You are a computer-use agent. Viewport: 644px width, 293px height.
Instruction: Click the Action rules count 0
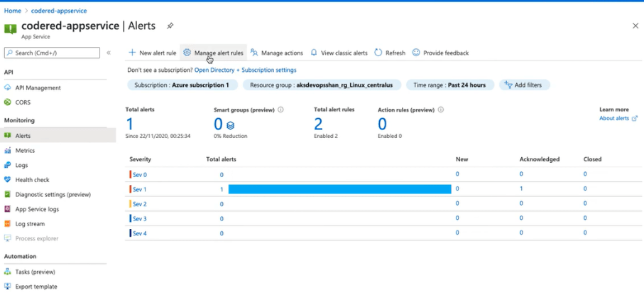point(383,124)
